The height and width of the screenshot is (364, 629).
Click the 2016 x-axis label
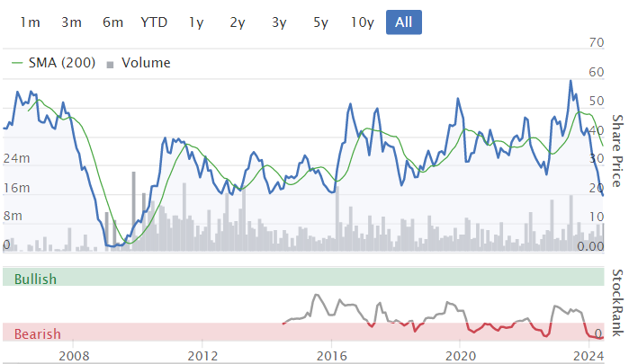point(332,356)
